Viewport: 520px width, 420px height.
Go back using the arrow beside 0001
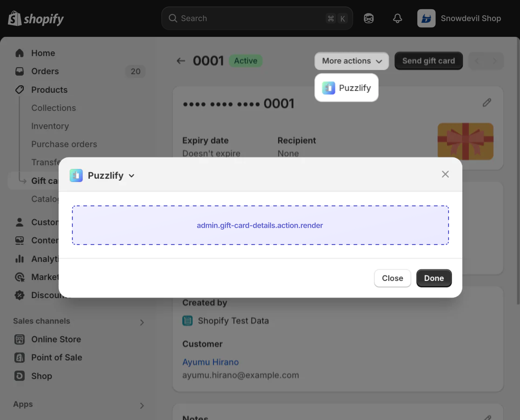click(181, 61)
